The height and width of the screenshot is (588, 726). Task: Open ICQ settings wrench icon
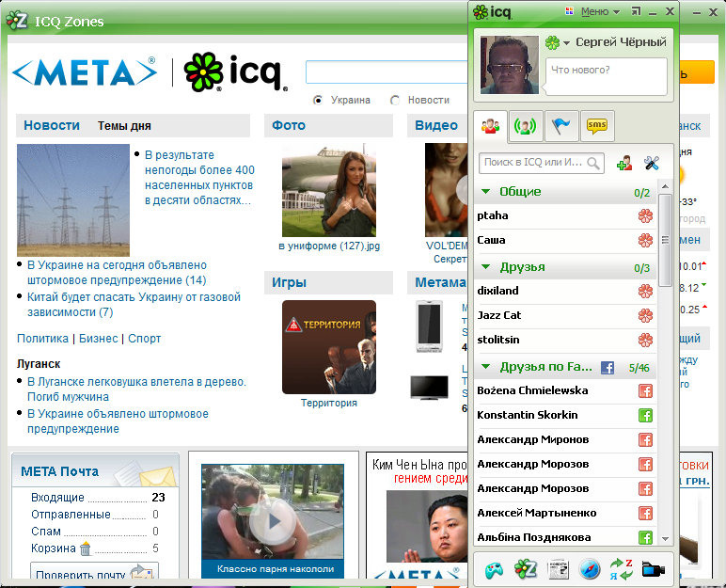coord(652,163)
